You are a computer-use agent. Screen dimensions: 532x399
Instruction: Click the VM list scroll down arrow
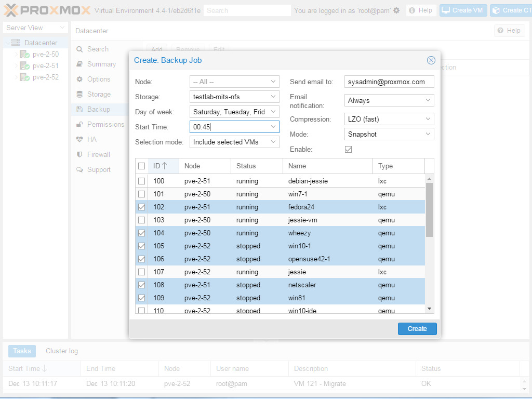tap(429, 309)
